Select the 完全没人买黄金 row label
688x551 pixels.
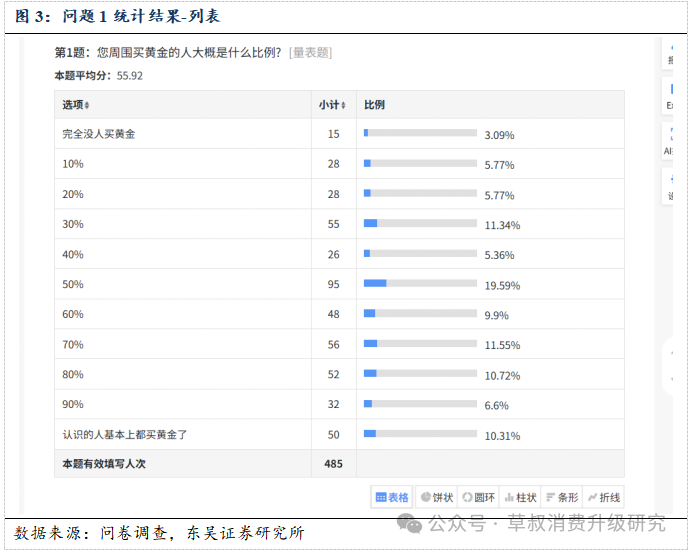click(99, 134)
